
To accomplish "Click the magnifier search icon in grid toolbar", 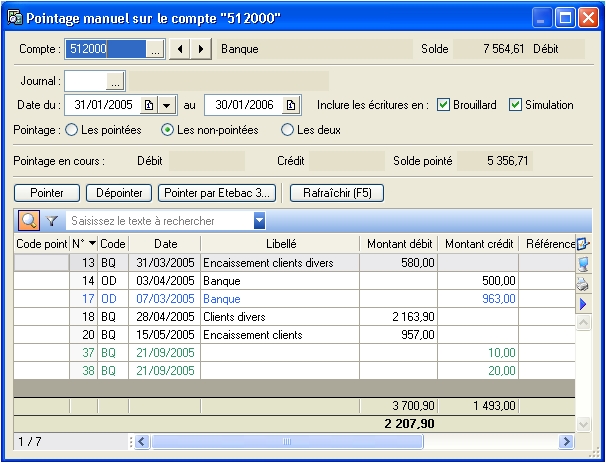I will point(29,221).
